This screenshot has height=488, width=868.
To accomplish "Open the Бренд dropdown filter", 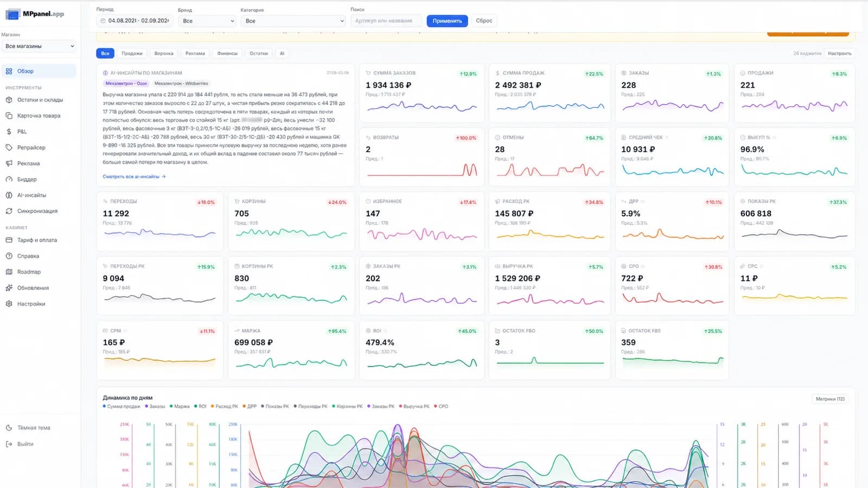I will (207, 21).
